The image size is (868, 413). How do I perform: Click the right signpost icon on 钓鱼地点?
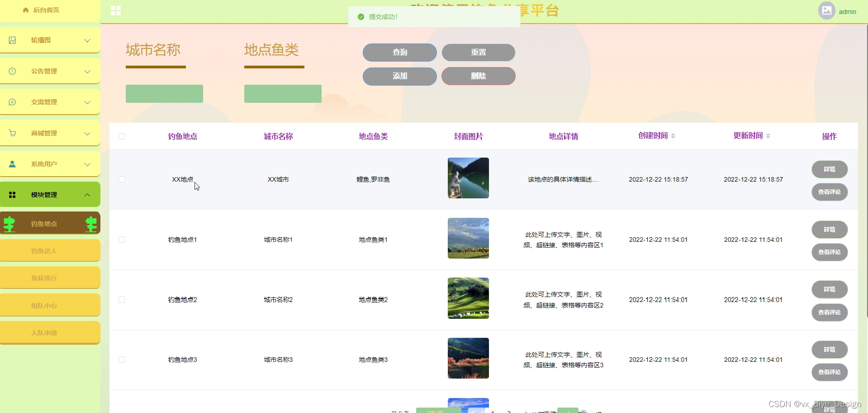tap(91, 224)
